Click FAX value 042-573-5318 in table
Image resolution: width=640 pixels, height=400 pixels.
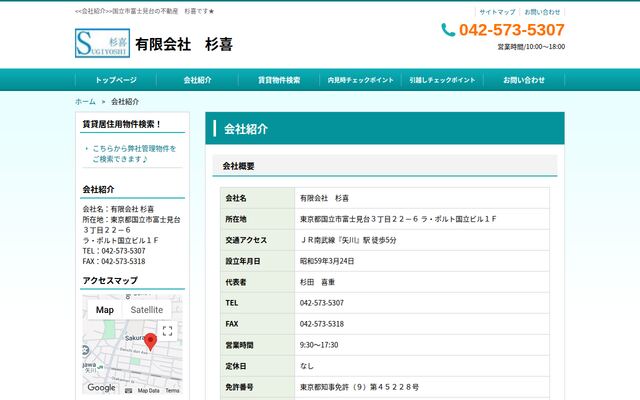tap(322, 324)
